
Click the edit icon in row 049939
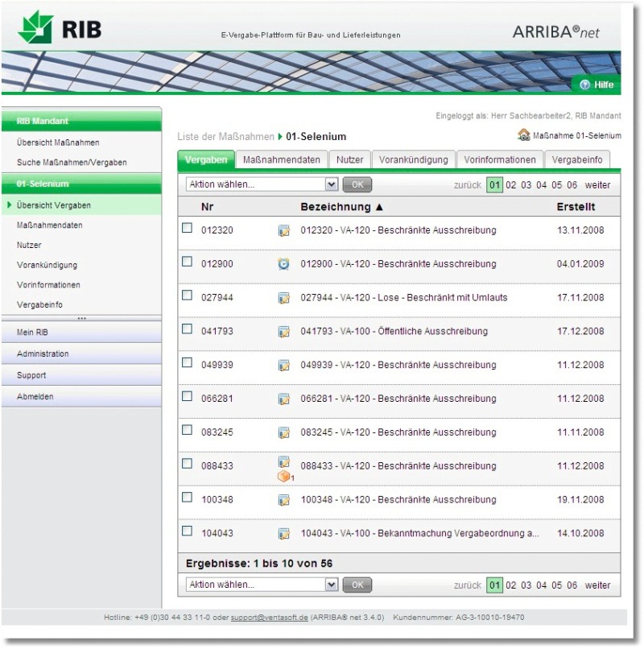[x=284, y=366]
